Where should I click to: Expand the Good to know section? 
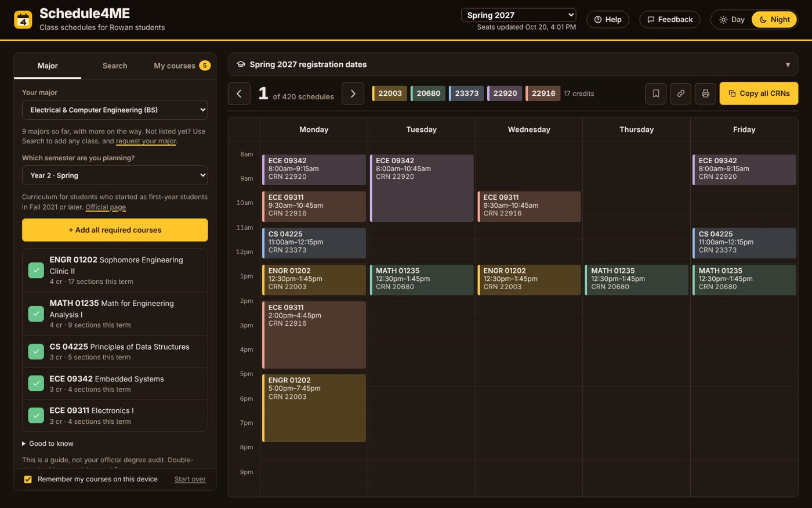click(x=48, y=444)
